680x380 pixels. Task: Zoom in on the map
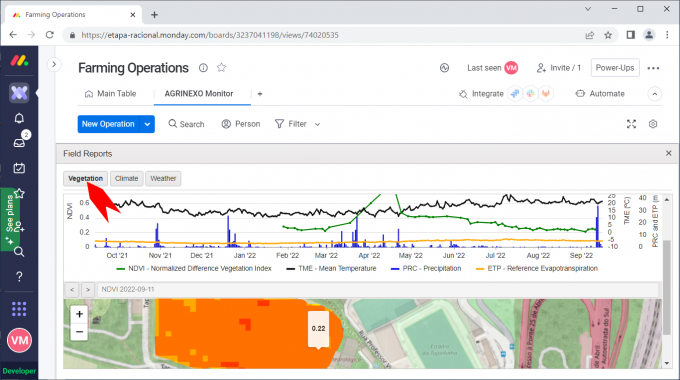[79, 314]
